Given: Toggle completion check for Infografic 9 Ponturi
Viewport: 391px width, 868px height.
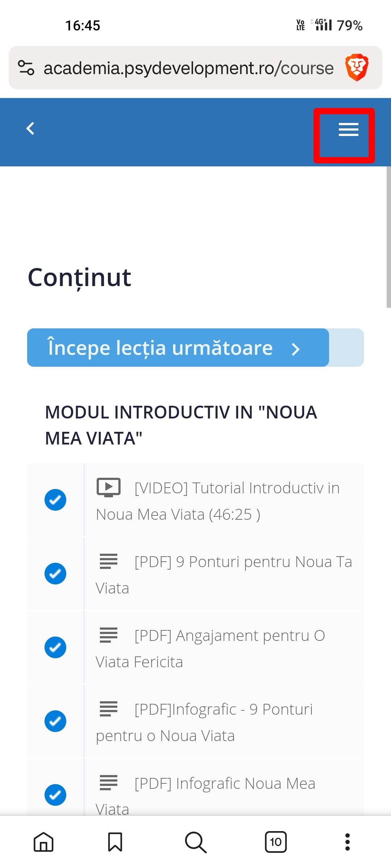Looking at the screenshot, I should [x=55, y=721].
